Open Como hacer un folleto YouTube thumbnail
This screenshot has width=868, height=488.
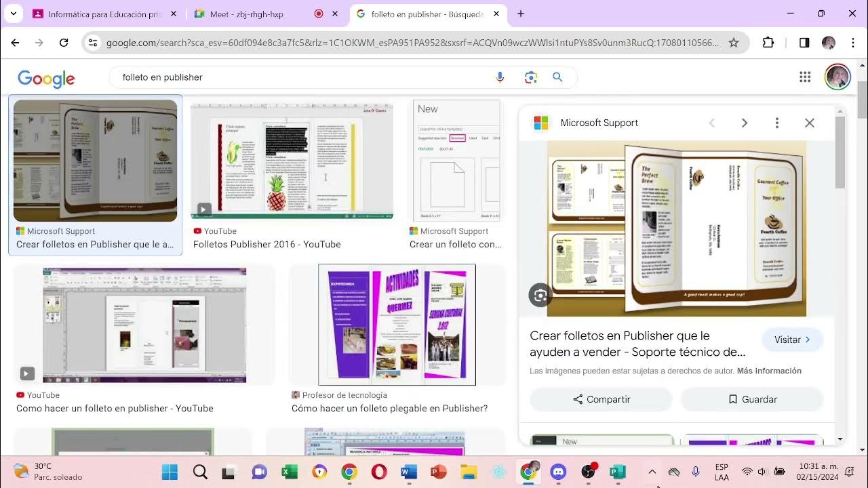[x=144, y=325]
